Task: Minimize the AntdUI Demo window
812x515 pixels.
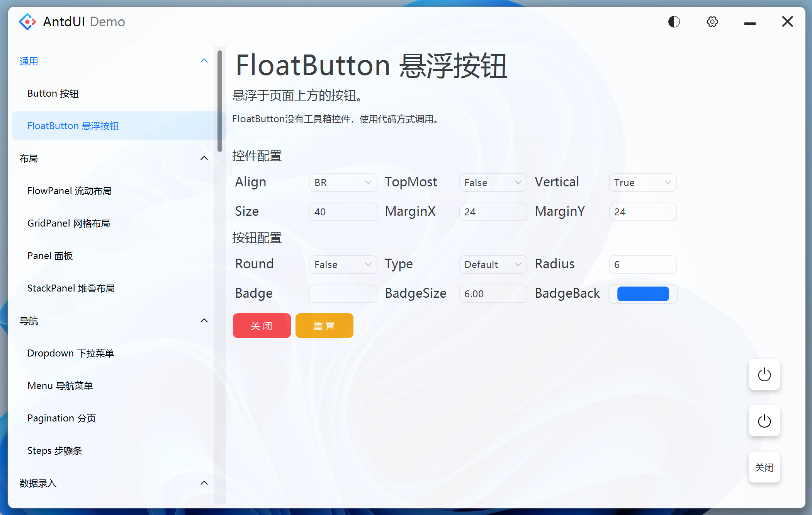Action: tap(749, 22)
